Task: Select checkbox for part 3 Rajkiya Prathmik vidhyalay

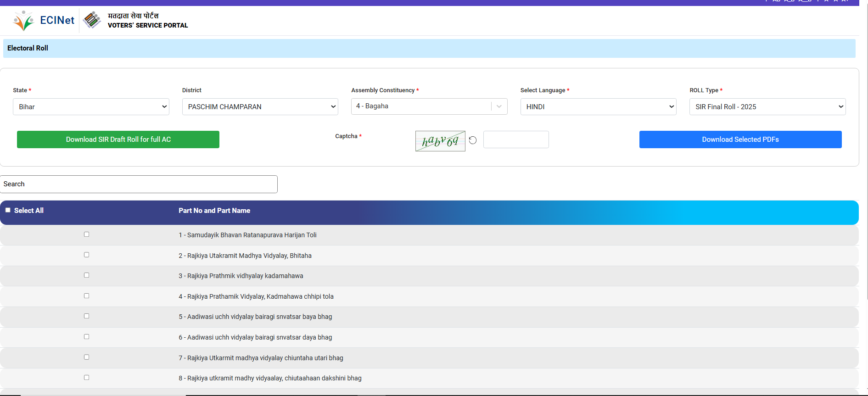Action: [86, 275]
